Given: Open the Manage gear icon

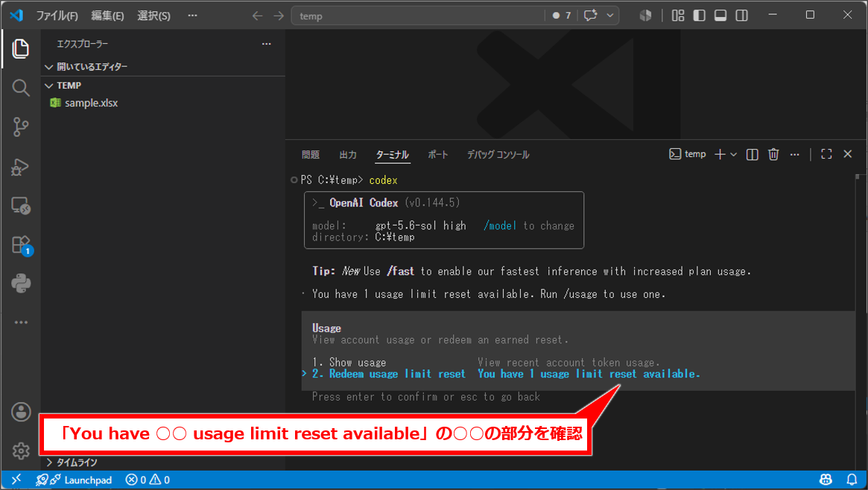Looking at the screenshot, I should [21, 451].
